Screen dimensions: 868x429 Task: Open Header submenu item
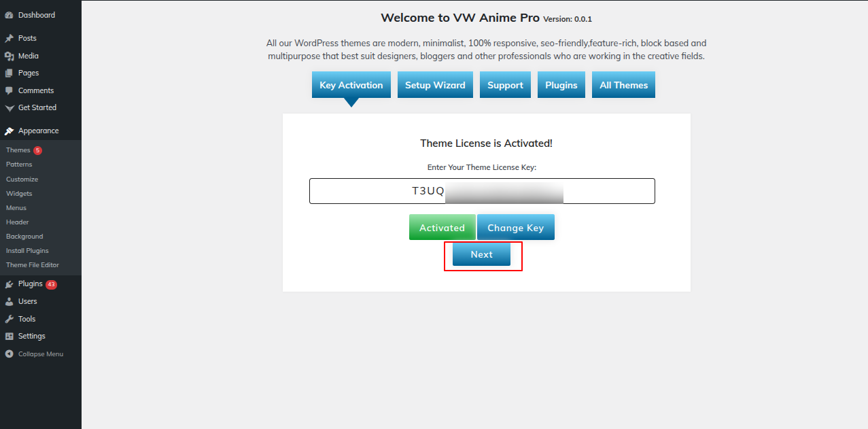pos(18,222)
